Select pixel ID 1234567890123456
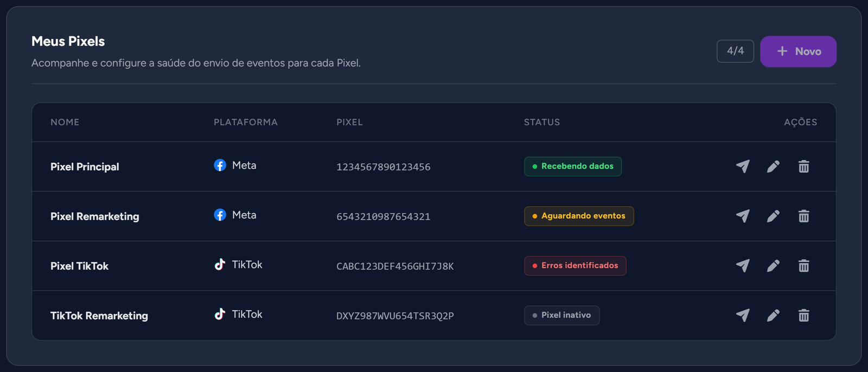 384,167
